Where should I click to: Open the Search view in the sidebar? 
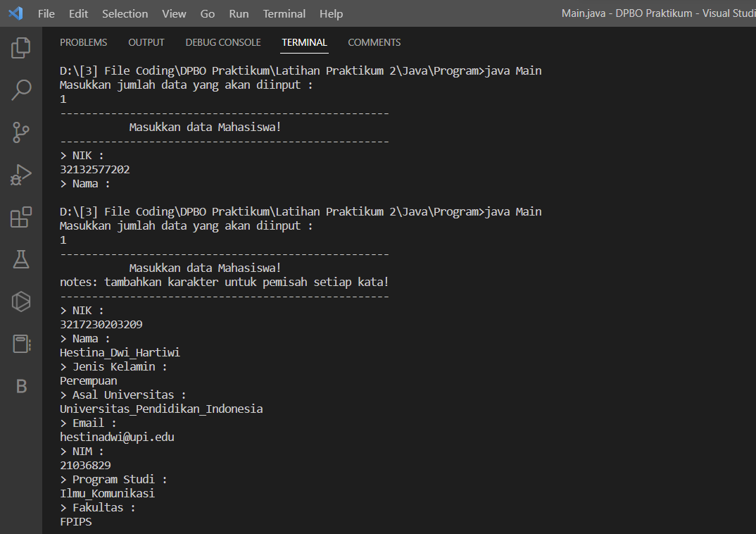(x=20, y=89)
